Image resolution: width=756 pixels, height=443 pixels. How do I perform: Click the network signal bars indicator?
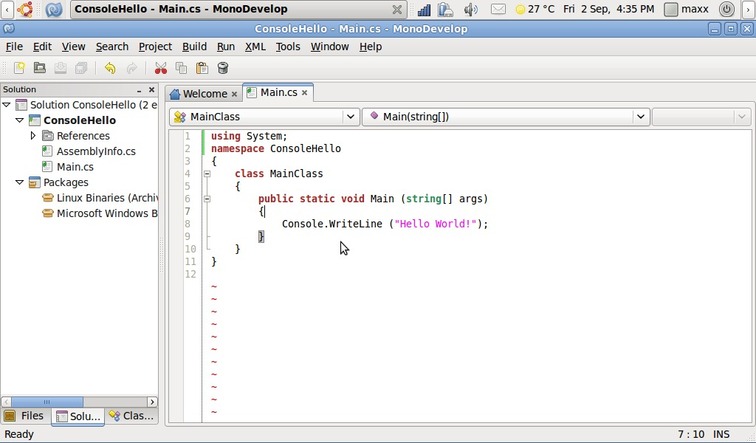[x=424, y=9]
